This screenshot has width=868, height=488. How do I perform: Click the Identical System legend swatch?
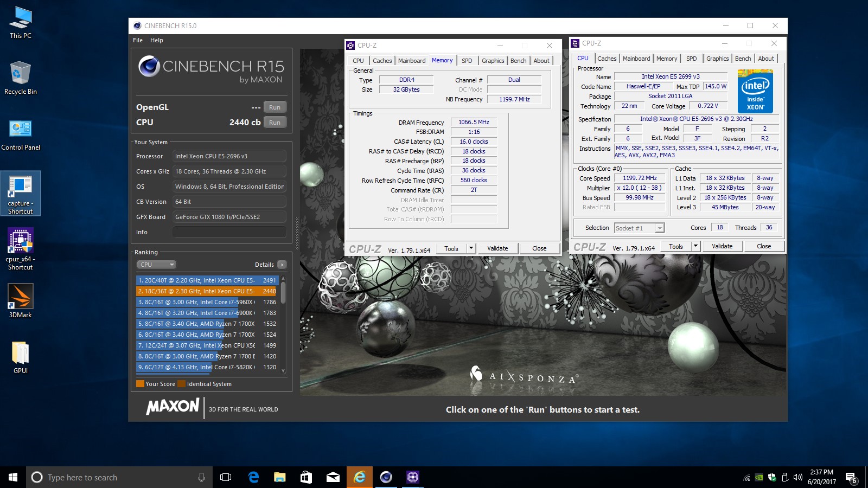181,384
